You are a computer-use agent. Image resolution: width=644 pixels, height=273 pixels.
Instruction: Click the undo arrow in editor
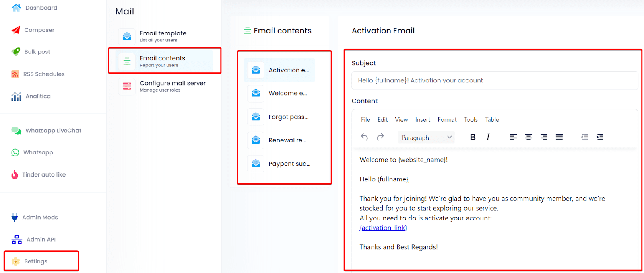point(364,137)
